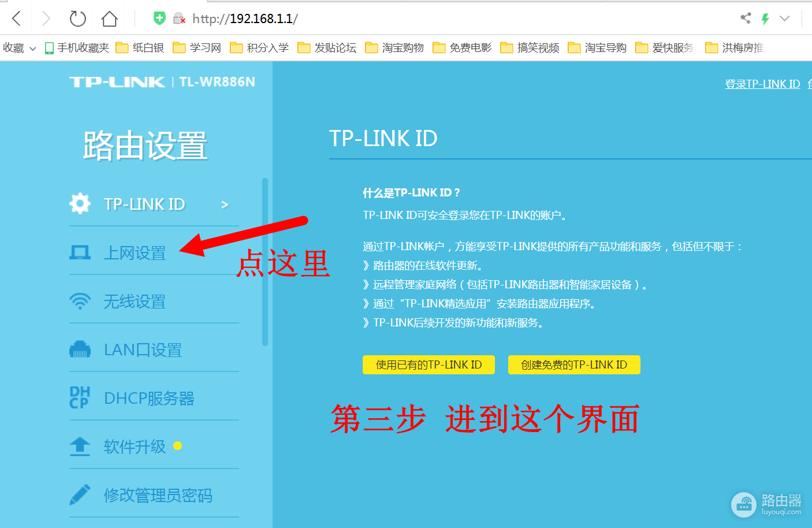
Task: Open the 免费电影 bookmark folder
Action: [462, 48]
